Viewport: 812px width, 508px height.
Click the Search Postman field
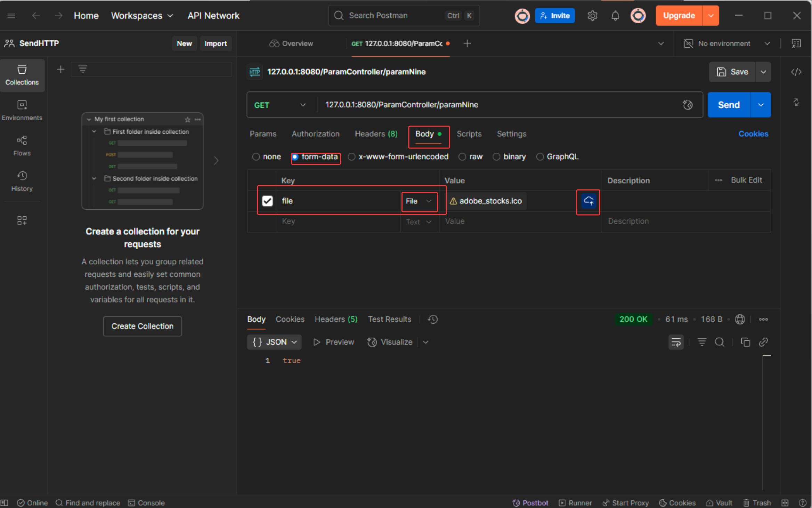tap(404, 16)
